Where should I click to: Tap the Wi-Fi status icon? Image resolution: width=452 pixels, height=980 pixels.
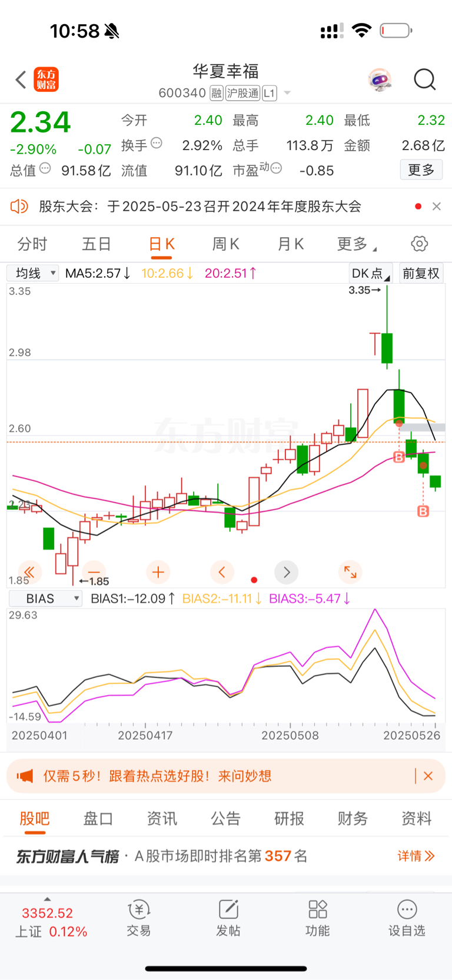pyautogui.click(x=361, y=30)
